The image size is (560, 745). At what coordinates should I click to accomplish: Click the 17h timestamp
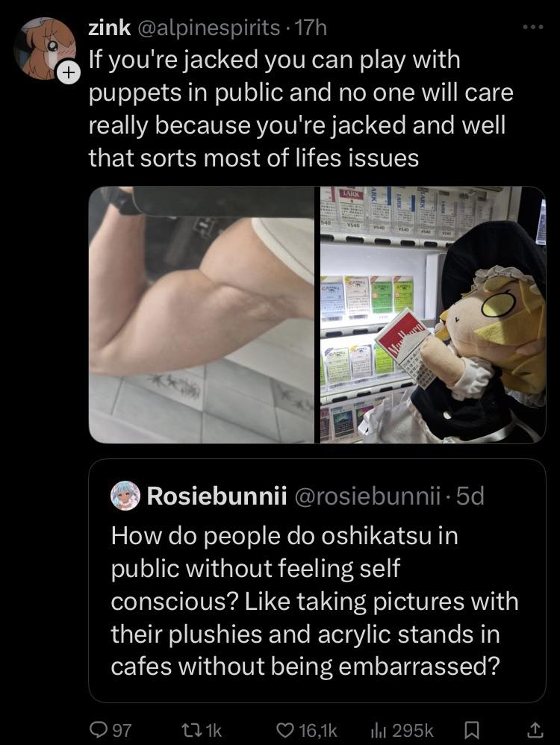(x=311, y=29)
